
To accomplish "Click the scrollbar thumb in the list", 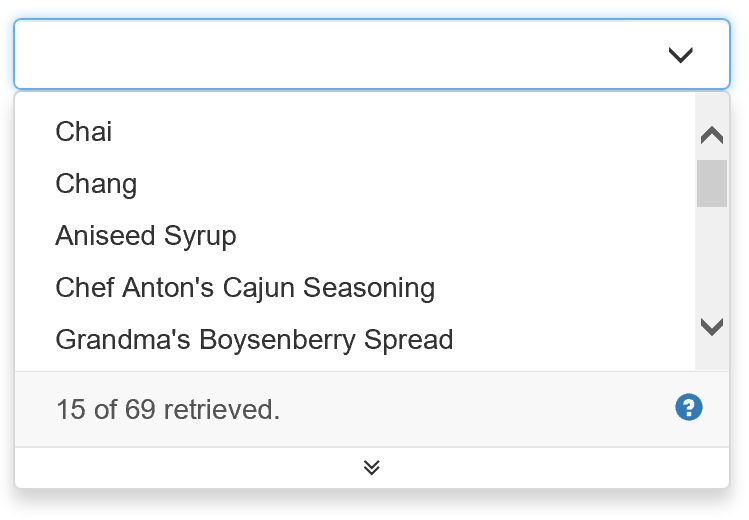I will (712, 183).
